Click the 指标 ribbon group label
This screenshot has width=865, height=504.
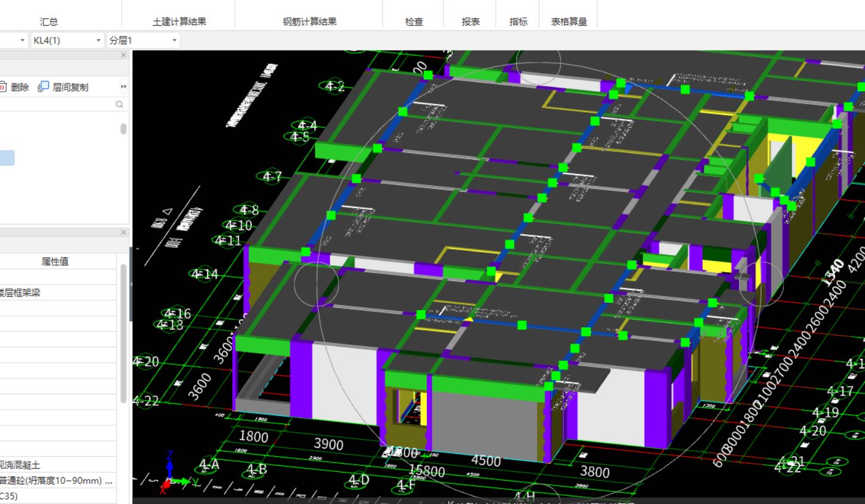click(x=518, y=21)
